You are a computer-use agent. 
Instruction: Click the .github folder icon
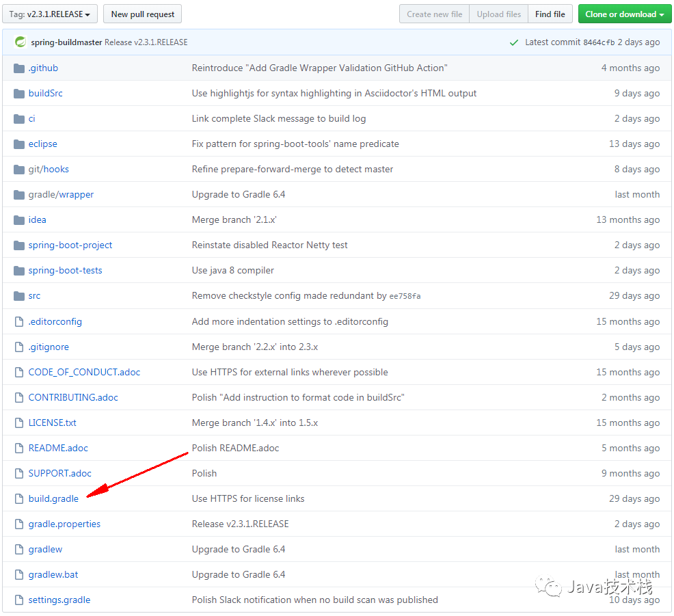(x=18, y=68)
